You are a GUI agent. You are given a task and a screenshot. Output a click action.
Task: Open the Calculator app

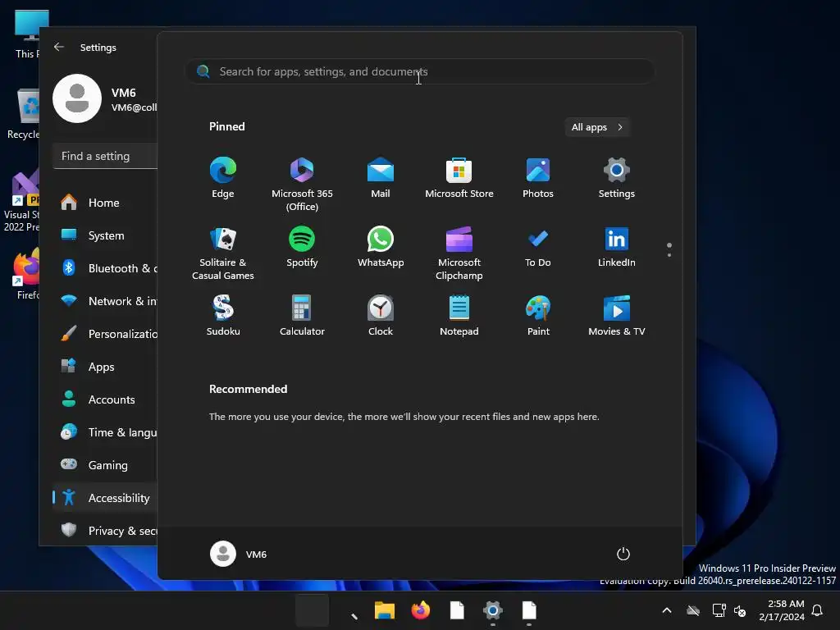(x=302, y=316)
